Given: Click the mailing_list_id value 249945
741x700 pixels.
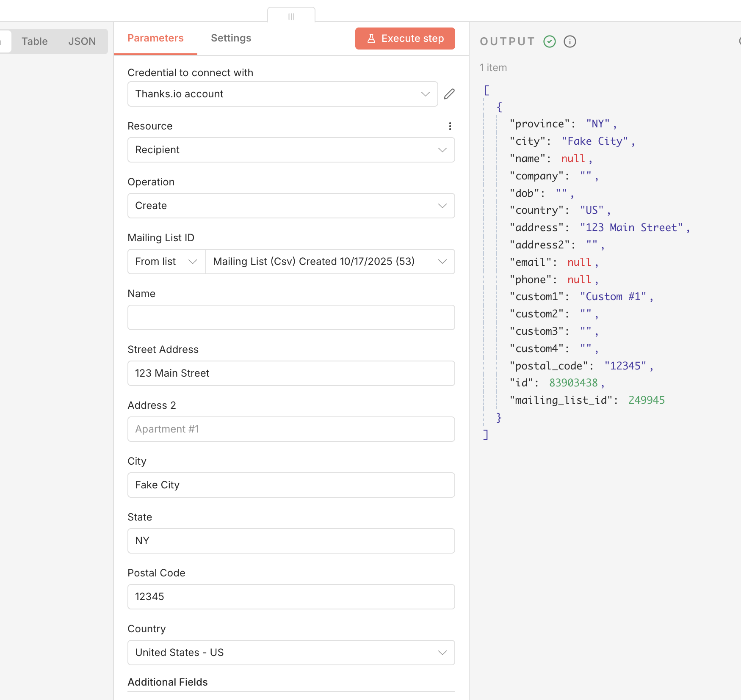Looking at the screenshot, I should click(647, 400).
